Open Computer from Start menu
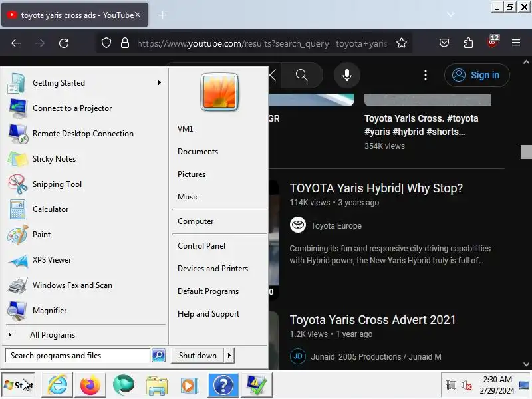Viewport: 532px width, 399px height. pyautogui.click(x=196, y=221)
